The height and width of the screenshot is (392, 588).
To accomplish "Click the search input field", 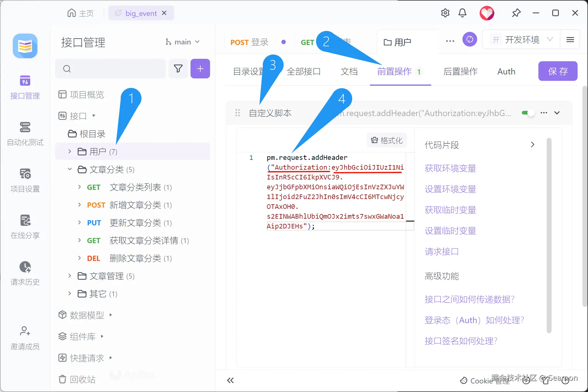I will 116,69.
